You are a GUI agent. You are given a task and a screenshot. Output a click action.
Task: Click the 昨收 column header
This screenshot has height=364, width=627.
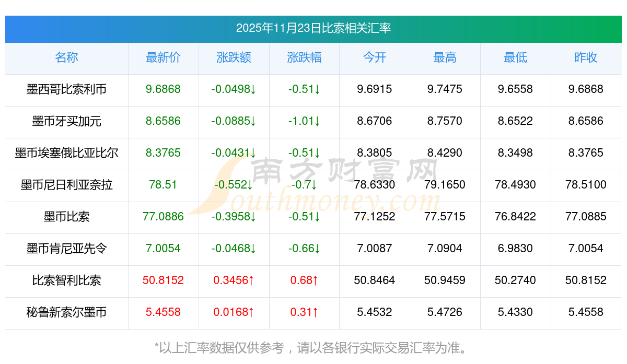(x=586, y=57)
